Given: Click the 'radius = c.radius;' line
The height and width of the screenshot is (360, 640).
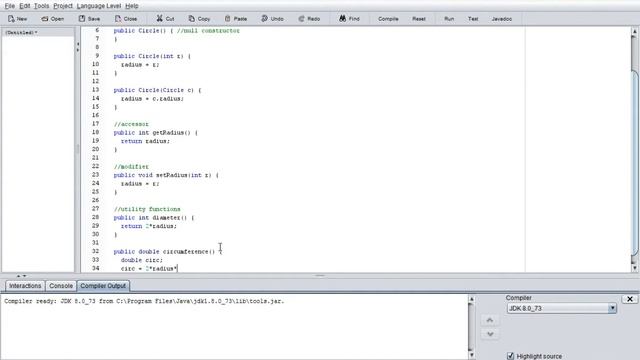Looking at the screenshot, I should tap(152, 99).
